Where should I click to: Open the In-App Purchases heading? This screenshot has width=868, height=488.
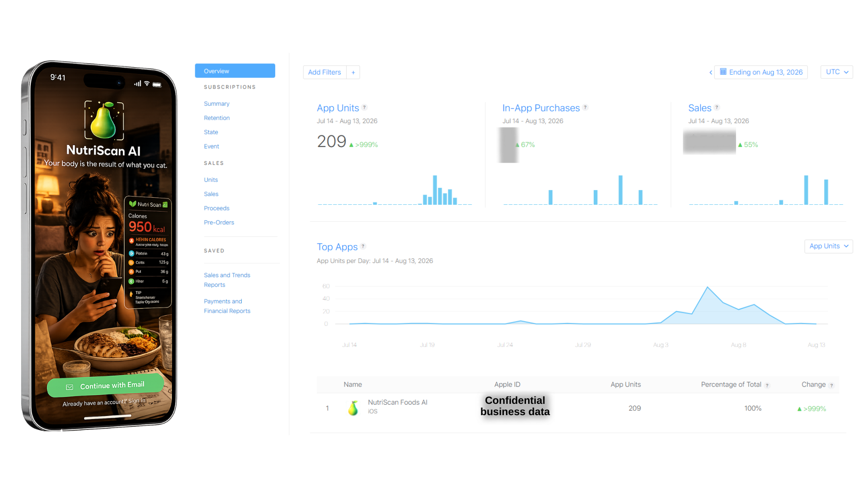(x=541, y=108)
